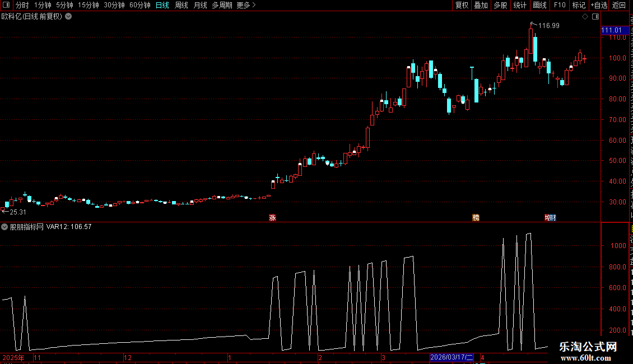Viewport: 633px width, 364px height.
Task: Open the 多周期 multi-period view
Action: [222, 5]
